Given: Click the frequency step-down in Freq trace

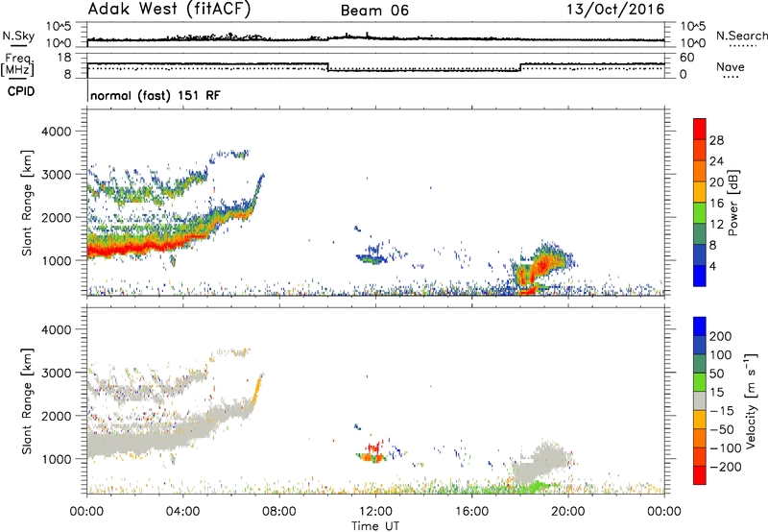Looking at the screenshot, I should [327, 67].
